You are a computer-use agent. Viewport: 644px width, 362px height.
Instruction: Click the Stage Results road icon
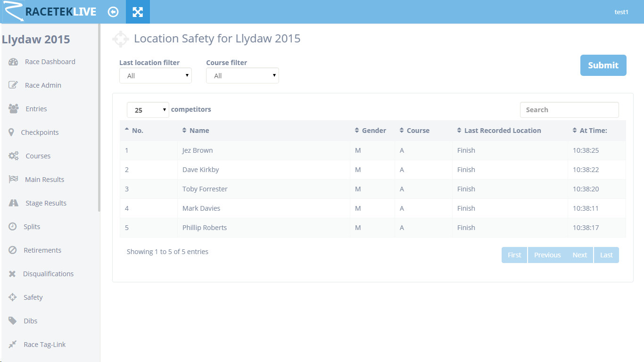point(14,203)
